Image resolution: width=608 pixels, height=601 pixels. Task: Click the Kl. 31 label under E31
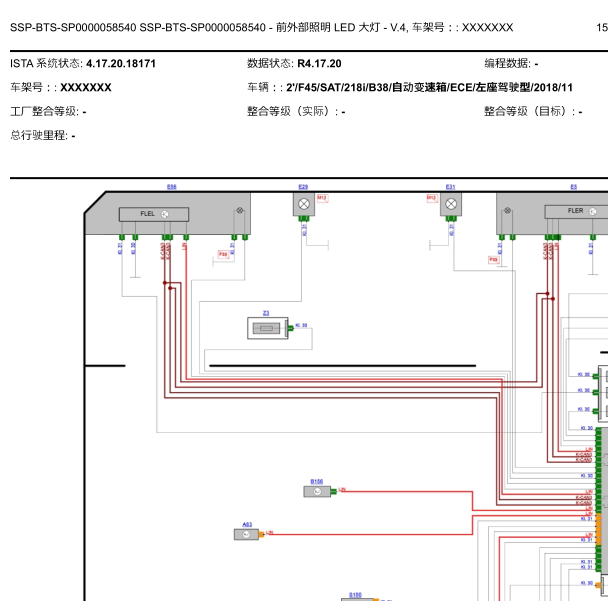(451, 229)
